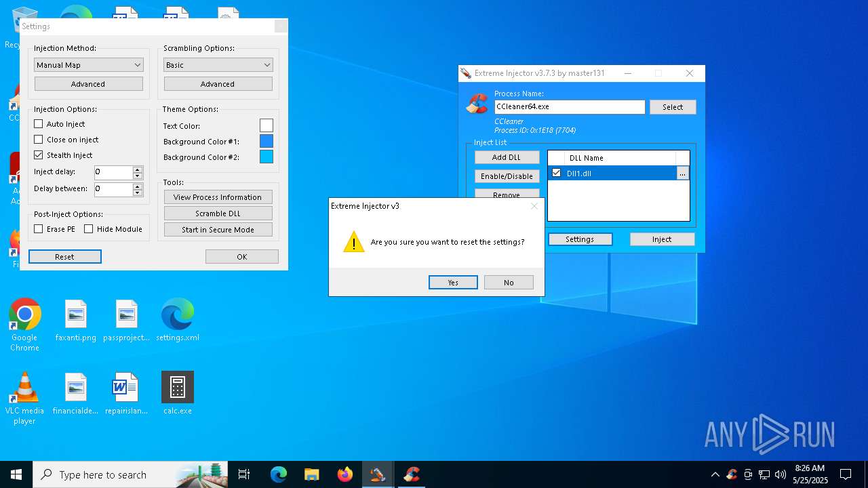868x488 pixels.
Task: Decrease the Delay between value
Action: click(138, 192)
